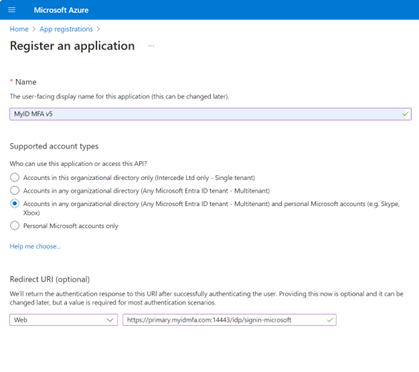This screenshot has width=419, height=372.
Task: Click the Supported account types heading
Action: 54,146
